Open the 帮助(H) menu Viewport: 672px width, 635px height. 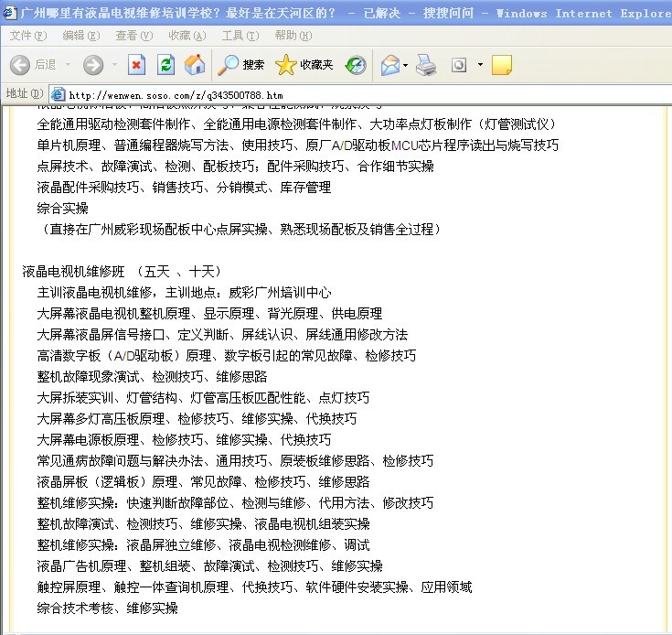[293, 36]
